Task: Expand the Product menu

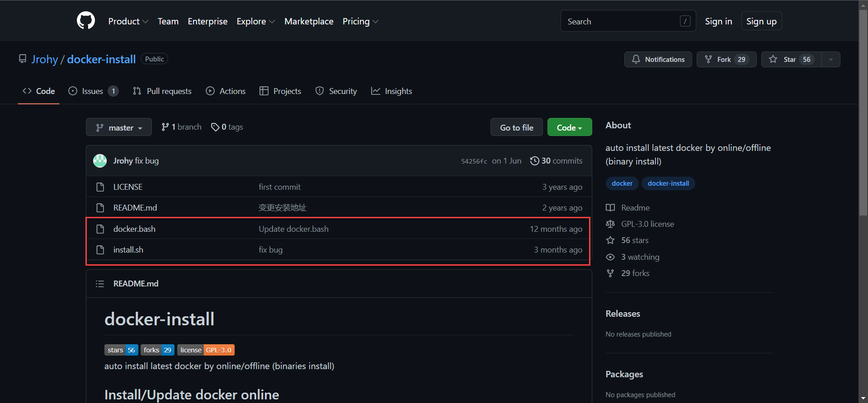Action: coord(128,21)
